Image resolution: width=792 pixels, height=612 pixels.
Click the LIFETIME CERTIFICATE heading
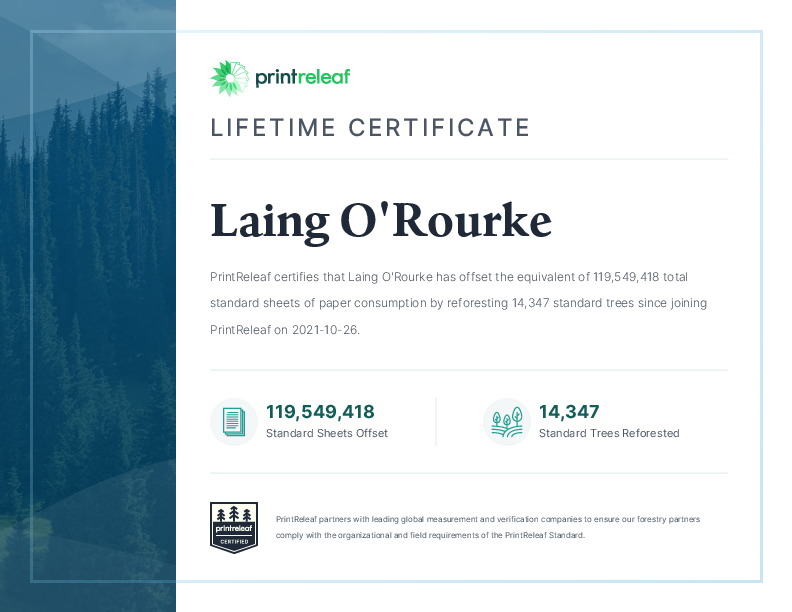pyautogui.click(x=370, y=127)
